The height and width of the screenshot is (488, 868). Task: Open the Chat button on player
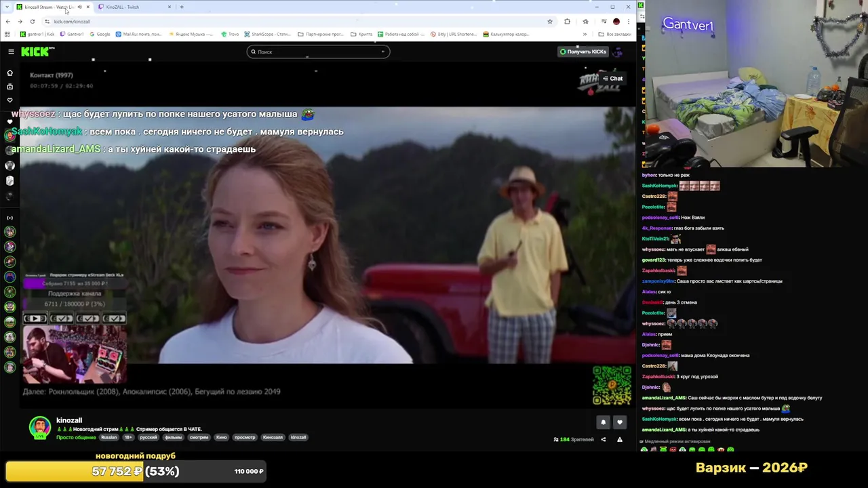click(x=612, y=78)
